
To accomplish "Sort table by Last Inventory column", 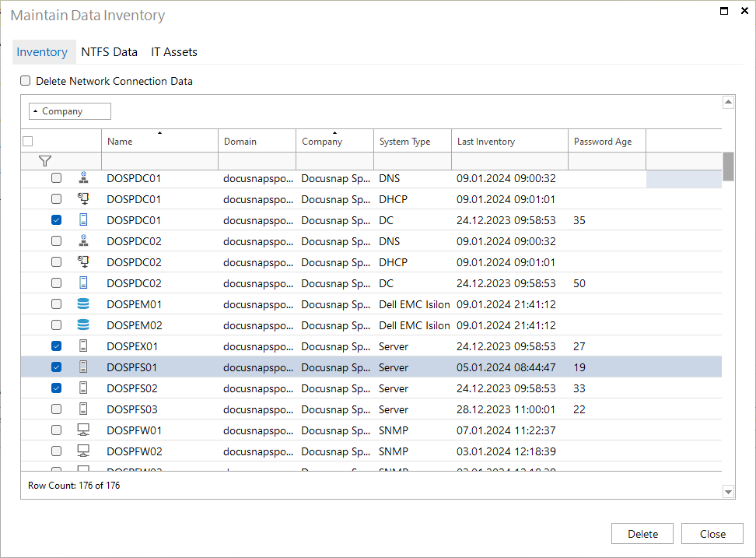I will (509, 141).
